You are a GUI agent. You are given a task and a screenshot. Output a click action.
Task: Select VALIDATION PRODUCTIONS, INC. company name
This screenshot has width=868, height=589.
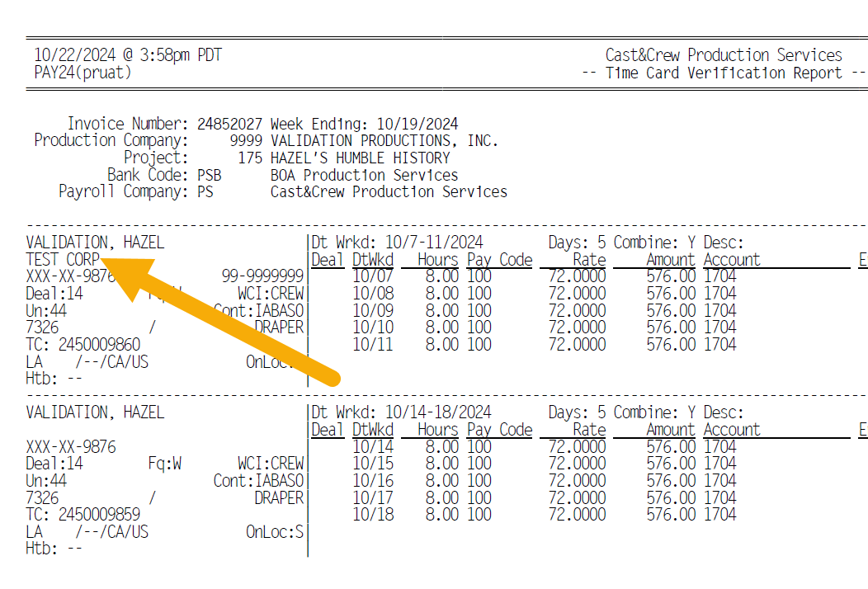tap(384, 140)
